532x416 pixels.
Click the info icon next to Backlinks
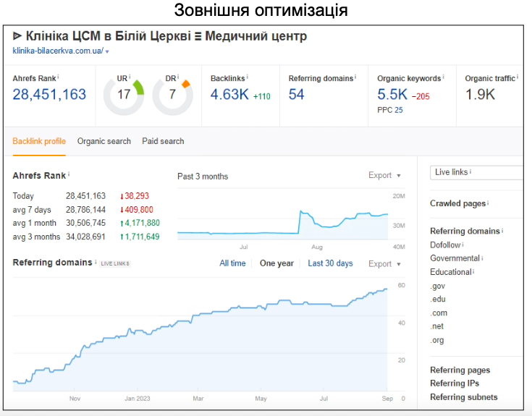pos(247,77)
